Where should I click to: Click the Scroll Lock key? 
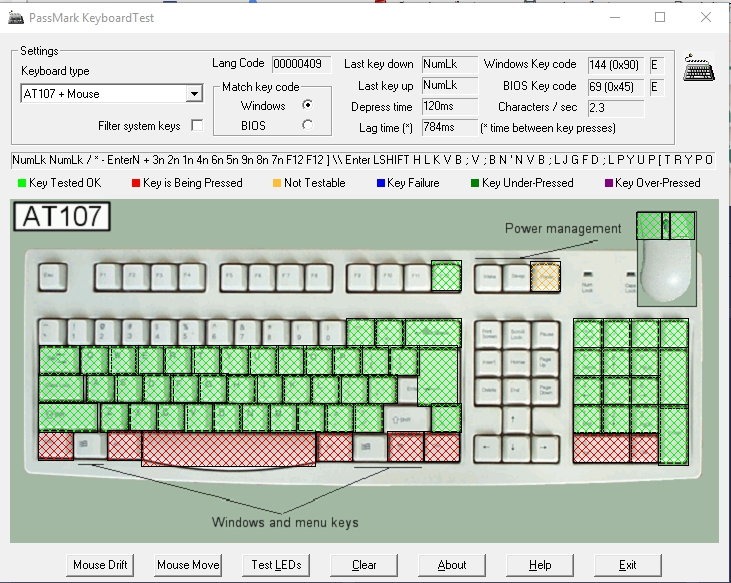point(517,334)
